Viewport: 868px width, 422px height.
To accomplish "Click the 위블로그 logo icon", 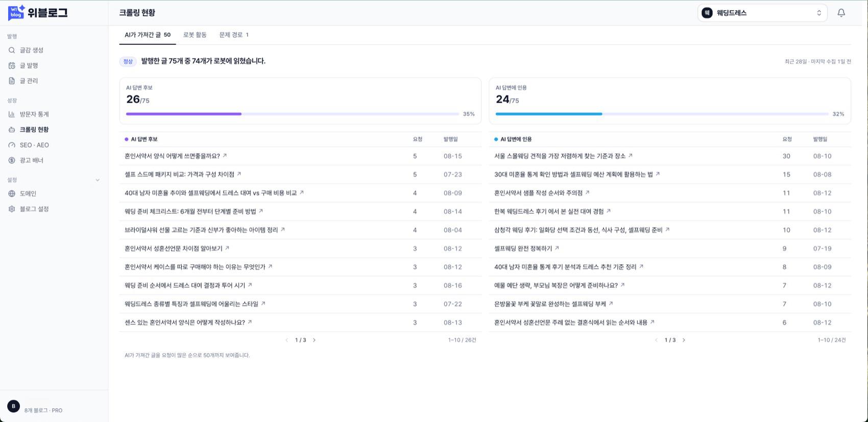I will (16, 13).
